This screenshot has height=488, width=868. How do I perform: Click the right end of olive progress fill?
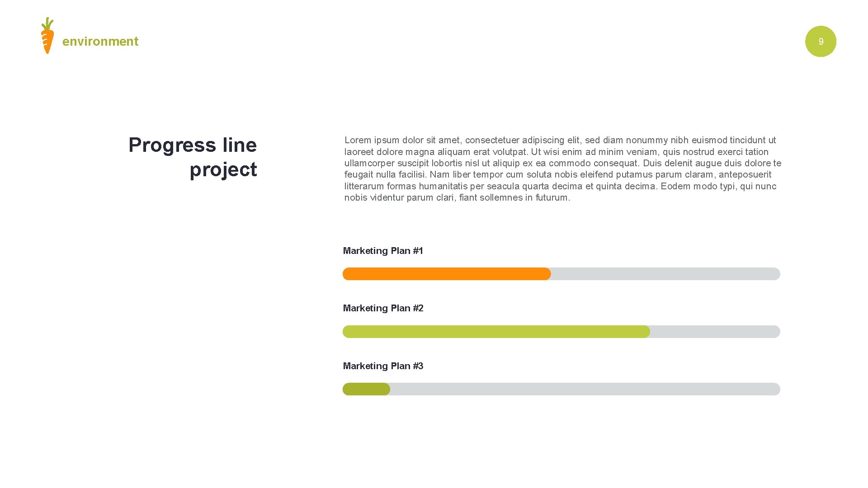(x=386, y=389)
